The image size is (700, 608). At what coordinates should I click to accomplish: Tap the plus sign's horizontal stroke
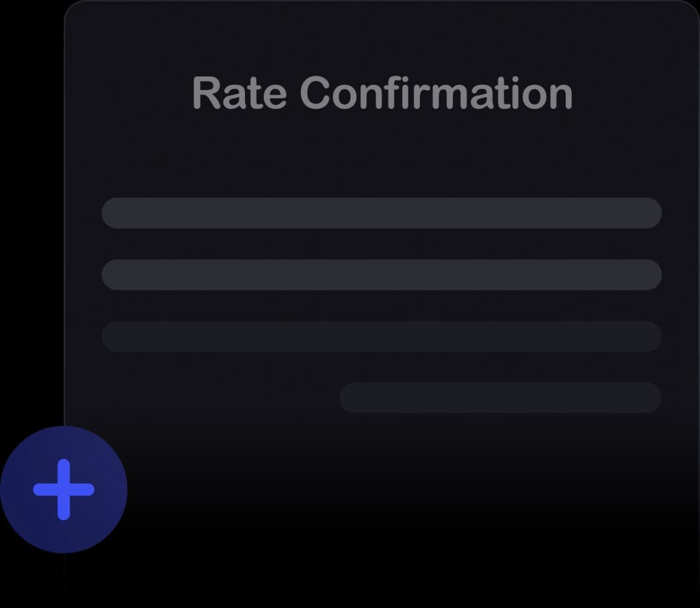[64, 489]
